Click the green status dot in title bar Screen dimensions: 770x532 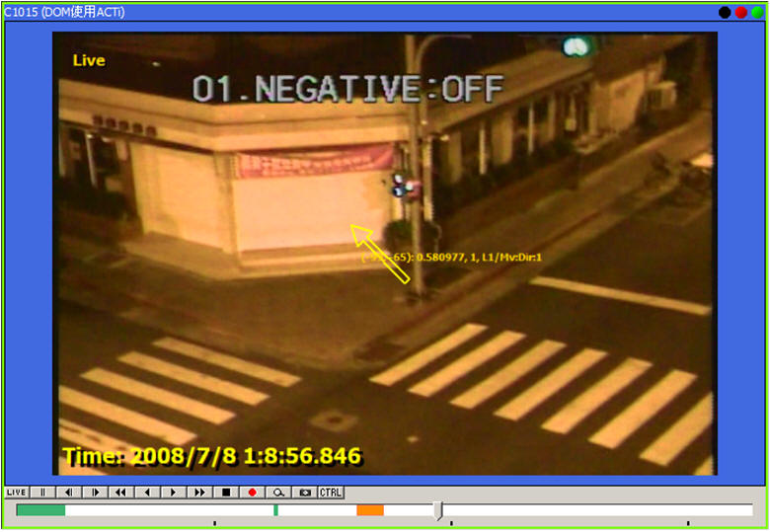(756, 12)
